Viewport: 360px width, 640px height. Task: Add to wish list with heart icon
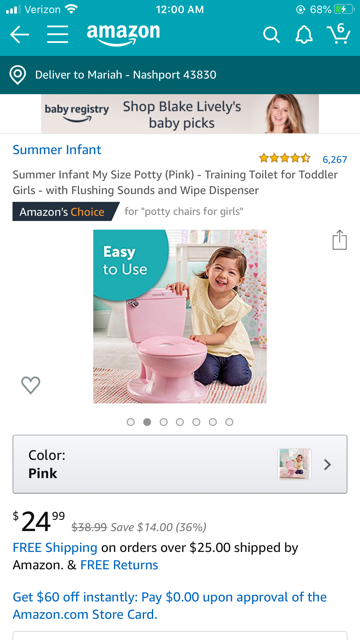pos(31,385)
